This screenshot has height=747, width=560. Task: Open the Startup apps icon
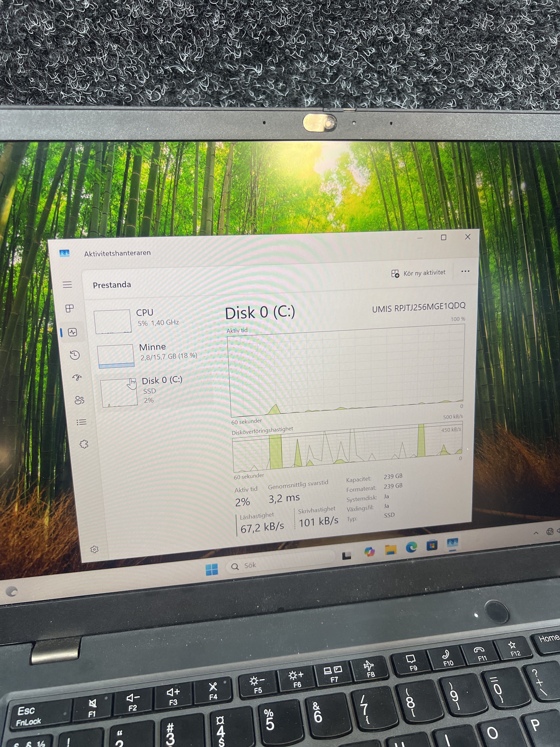point(77,377)
